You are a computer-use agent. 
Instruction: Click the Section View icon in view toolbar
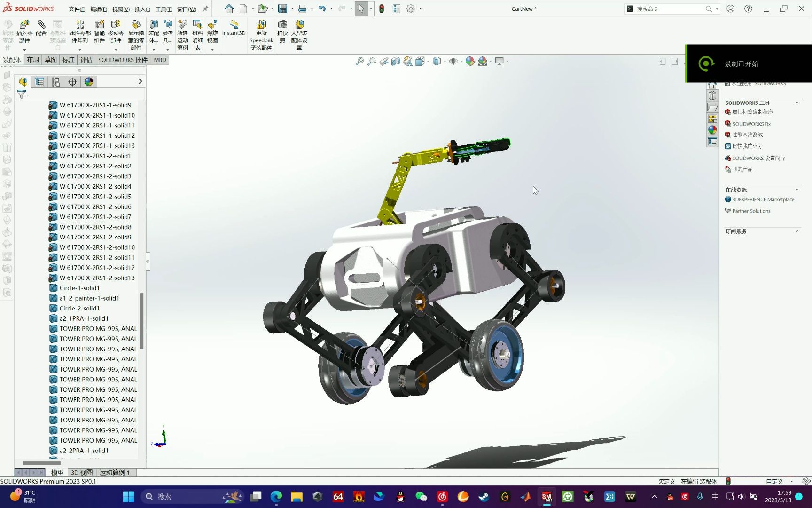tap(396, 61)
